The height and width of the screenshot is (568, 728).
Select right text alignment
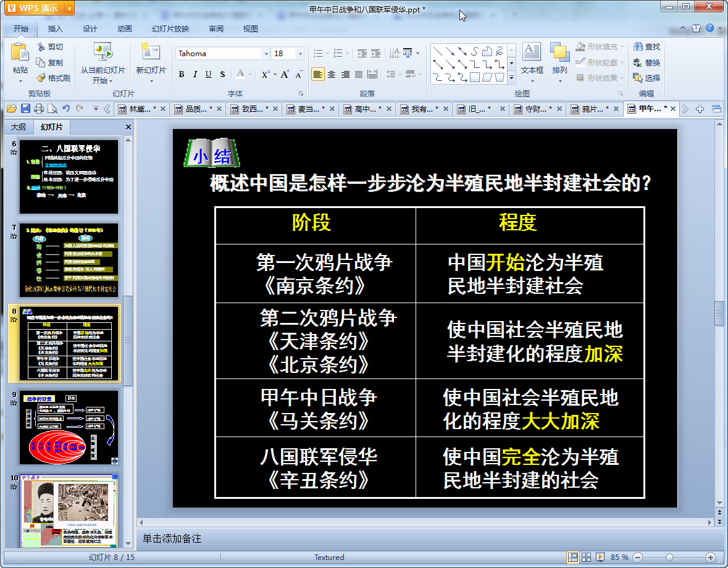click(x=345, y=74)
